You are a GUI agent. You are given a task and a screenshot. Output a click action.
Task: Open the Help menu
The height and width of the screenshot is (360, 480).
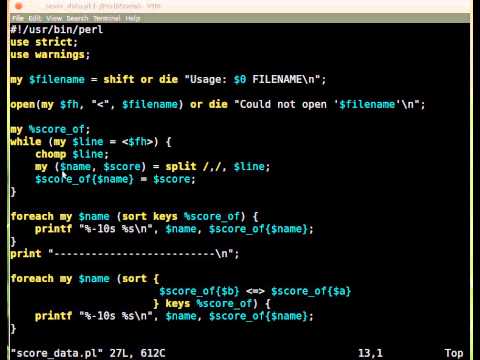[133, 18]
